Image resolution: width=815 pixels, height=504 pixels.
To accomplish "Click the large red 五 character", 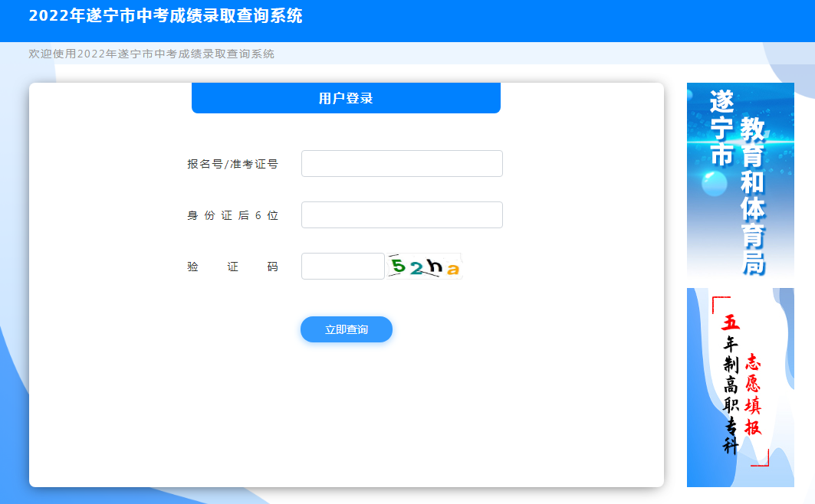I will 731,322.
